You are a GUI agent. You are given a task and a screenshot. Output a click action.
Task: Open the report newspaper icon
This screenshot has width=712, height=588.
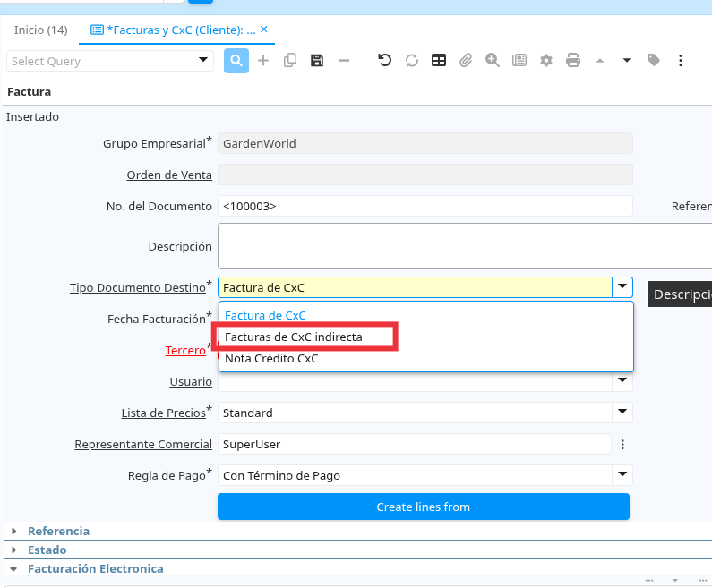pos(519,60)
